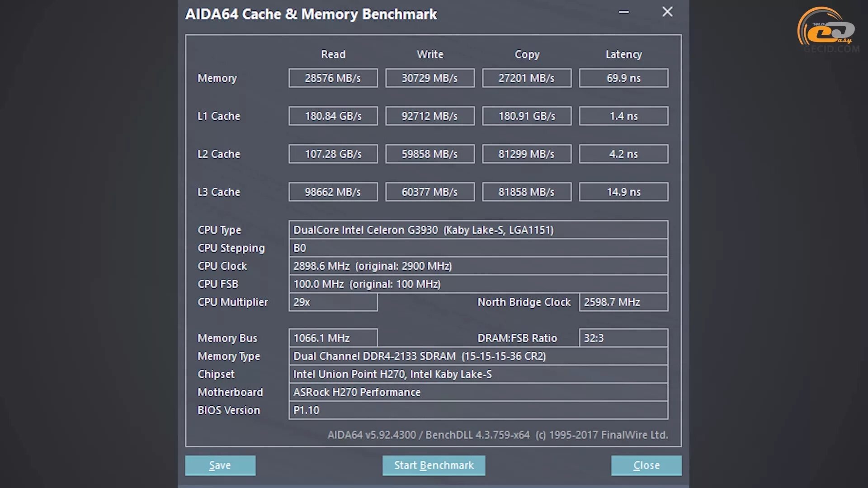Click the Close button at bottom
868x488 pixels.
pos(646,465)
